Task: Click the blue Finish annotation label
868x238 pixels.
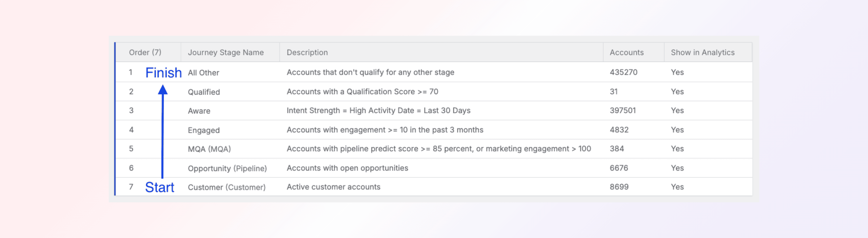Action: click(163, 73)
